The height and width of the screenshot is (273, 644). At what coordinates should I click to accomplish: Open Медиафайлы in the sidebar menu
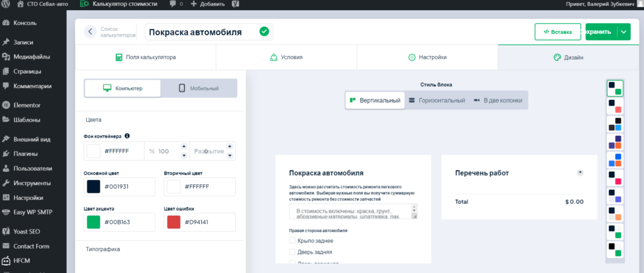(33, 57)
